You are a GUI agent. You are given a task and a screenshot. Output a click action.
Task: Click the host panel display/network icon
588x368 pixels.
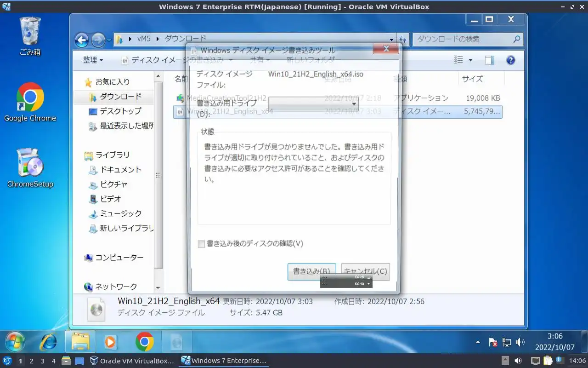coord(535,361)
